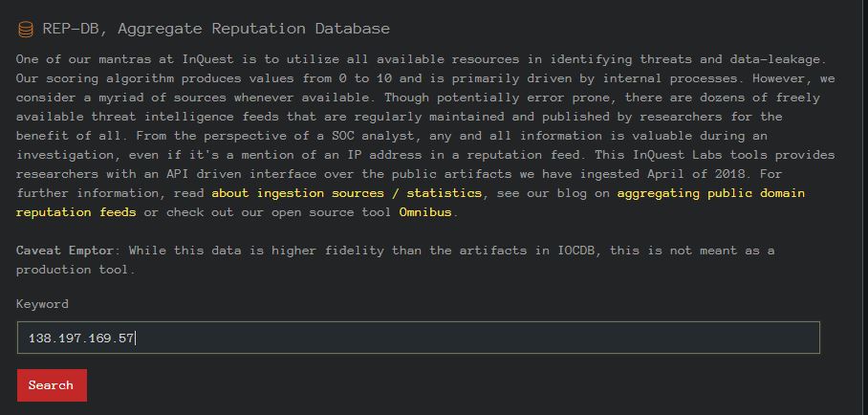The image size is (868, 415).
Task: Open the aggregating public domain link text
Action: pyautogui.click(x=711, y=193)
